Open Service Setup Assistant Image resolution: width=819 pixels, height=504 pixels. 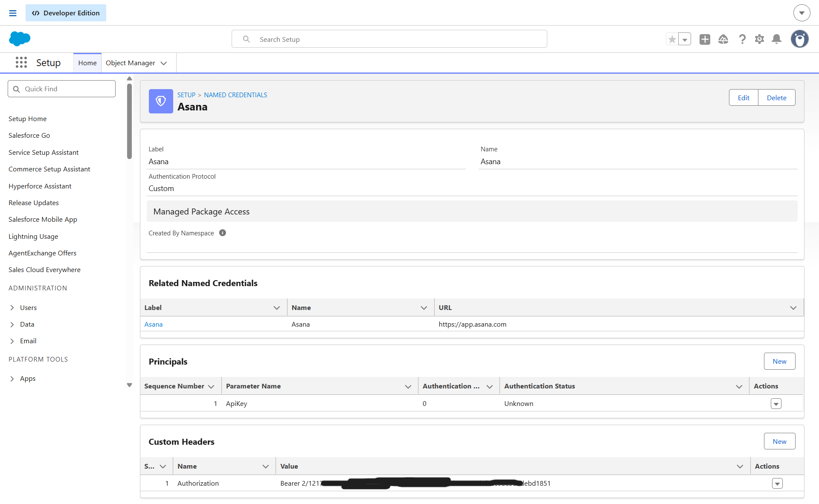tap(44, 152)
